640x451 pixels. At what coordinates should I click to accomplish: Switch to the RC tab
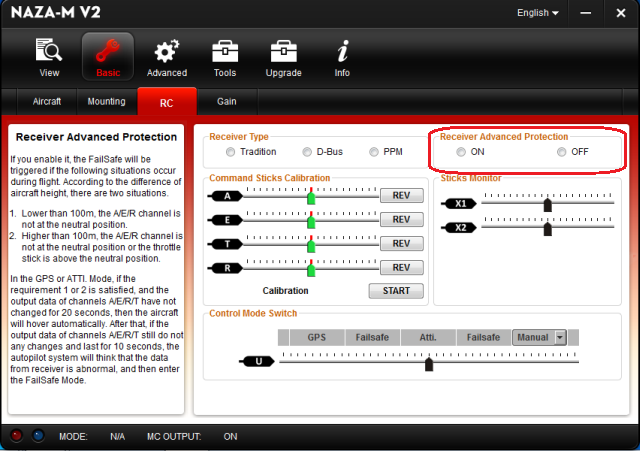(167, 102)
